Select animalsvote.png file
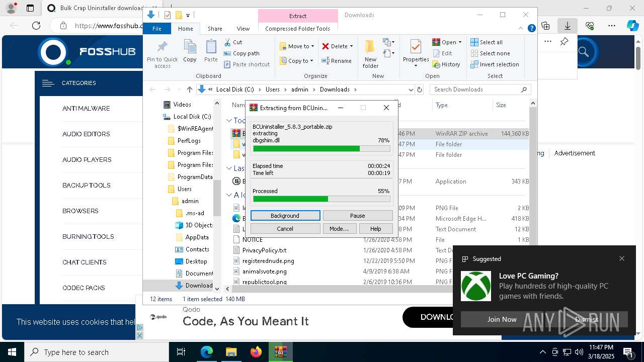The width and height of the screenshot is (644, 362). point(264,271)
